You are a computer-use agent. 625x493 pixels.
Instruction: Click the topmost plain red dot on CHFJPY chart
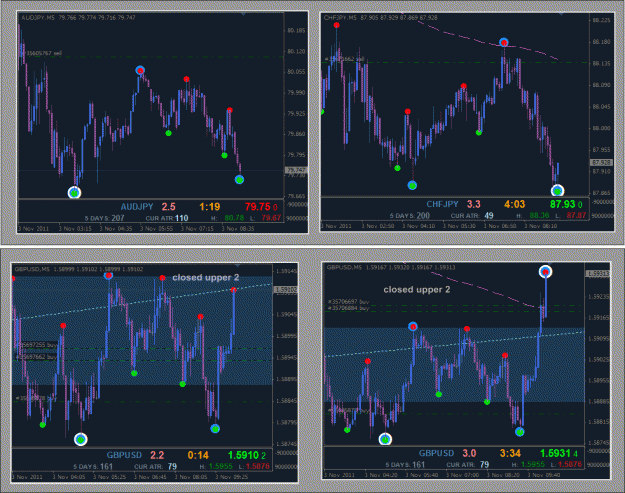point(336,25)
